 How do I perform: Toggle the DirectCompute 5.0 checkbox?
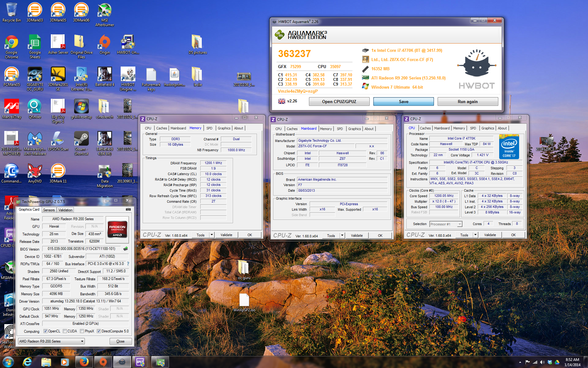coord(99,331)
